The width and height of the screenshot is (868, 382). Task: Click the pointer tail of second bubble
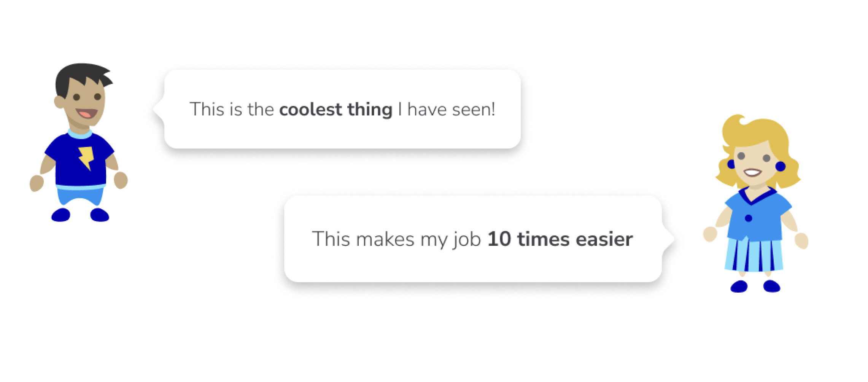669,239
